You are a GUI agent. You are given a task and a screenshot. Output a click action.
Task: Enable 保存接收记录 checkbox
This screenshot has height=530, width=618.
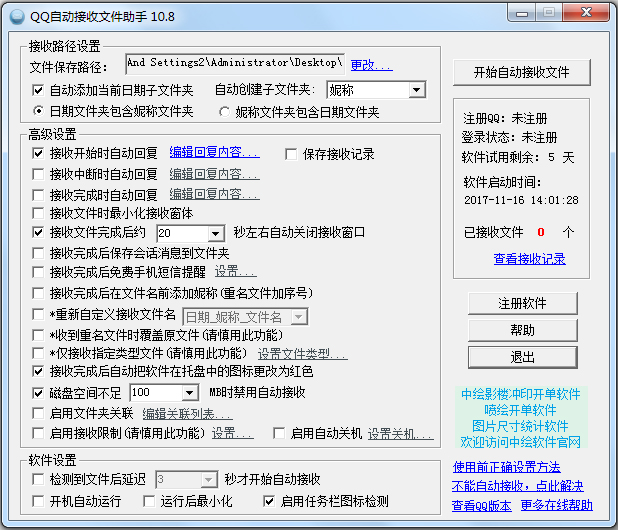[292, 154]
